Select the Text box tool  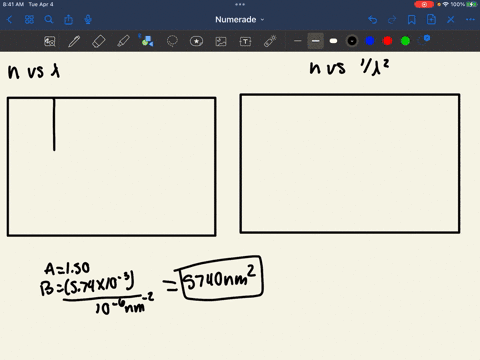(245, 41)
